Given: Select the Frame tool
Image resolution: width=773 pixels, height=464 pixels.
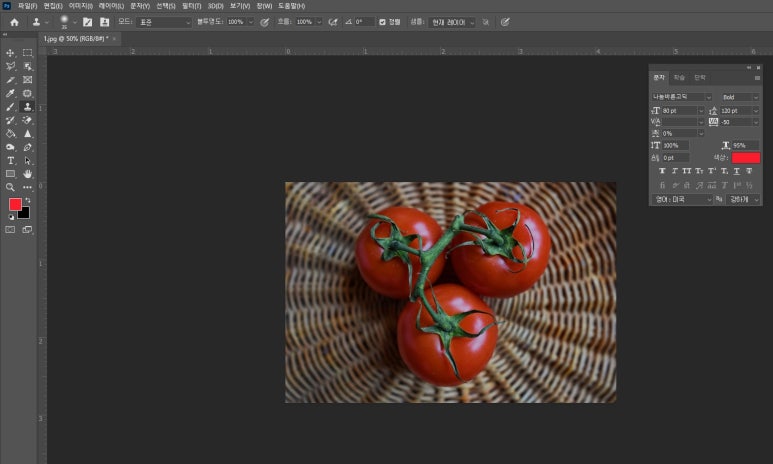Looking at the screenshot, I should point(28,79).
